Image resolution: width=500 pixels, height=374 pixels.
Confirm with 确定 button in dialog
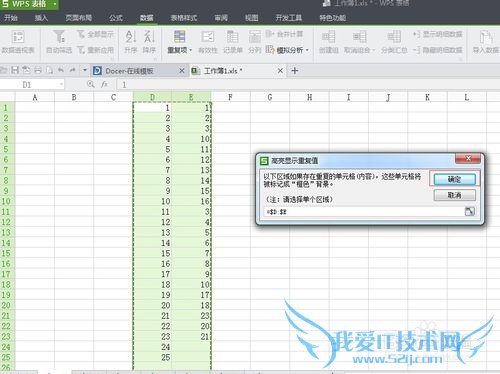click(x=454, y=179)
